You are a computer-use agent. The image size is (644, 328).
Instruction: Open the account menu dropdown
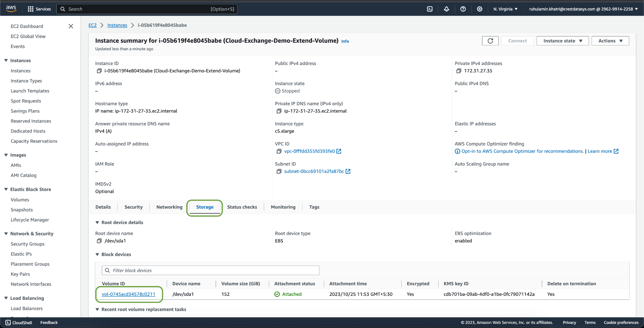coord(583,9)
